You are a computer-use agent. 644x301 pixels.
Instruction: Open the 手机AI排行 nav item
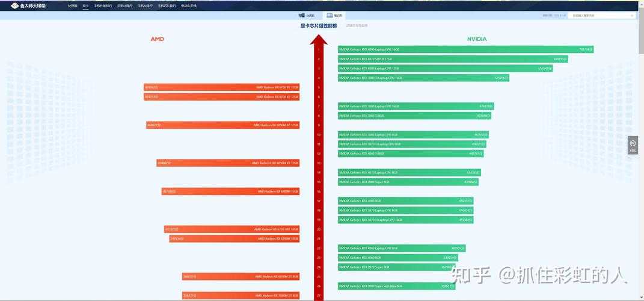pyautogui.click(x=145, y=6)
